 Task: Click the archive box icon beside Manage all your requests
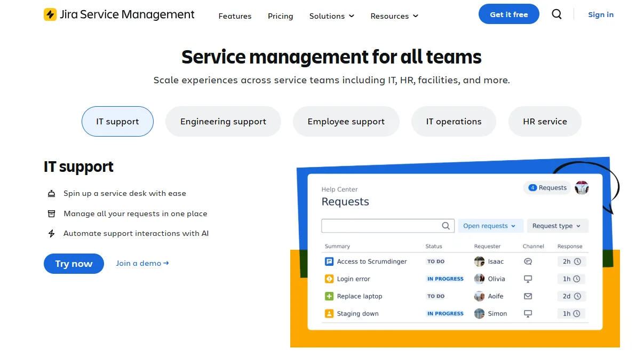[x=52, y=213]
